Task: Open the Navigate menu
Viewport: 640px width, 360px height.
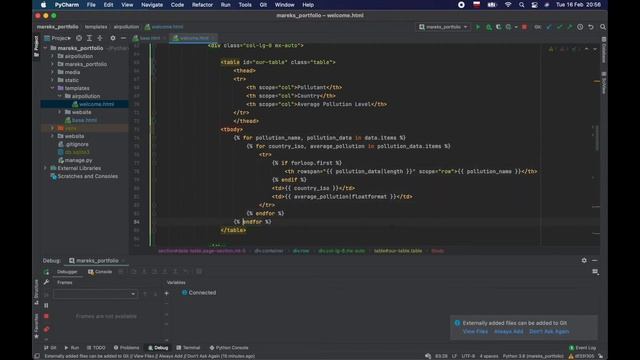Action: pyautogui.click(x=152, y=5)
